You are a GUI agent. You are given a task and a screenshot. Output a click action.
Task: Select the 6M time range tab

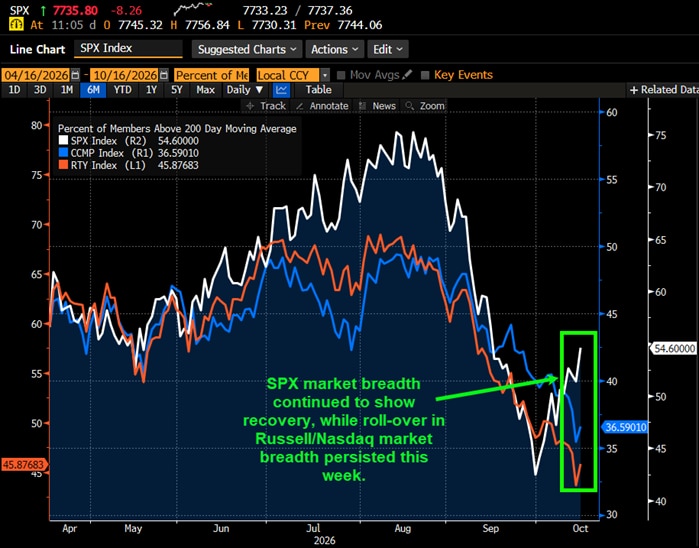point(93,90)
